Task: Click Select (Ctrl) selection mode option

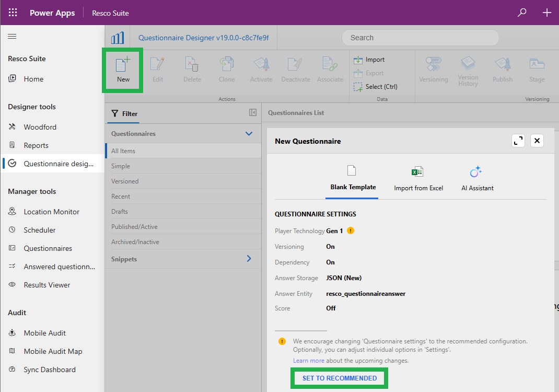Action: pyautogui.click(x=376, y=87)
